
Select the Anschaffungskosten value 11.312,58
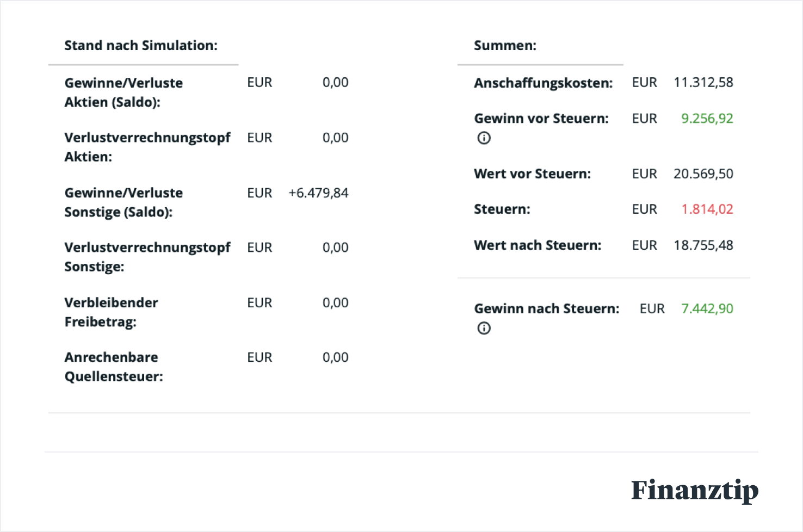[703, 83]
